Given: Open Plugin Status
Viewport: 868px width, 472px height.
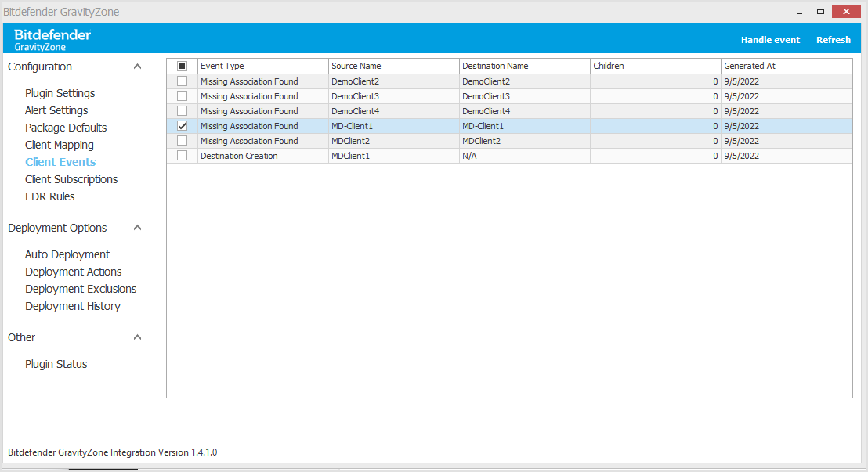Looking at the screenshot, I should [x=56, y=363].
